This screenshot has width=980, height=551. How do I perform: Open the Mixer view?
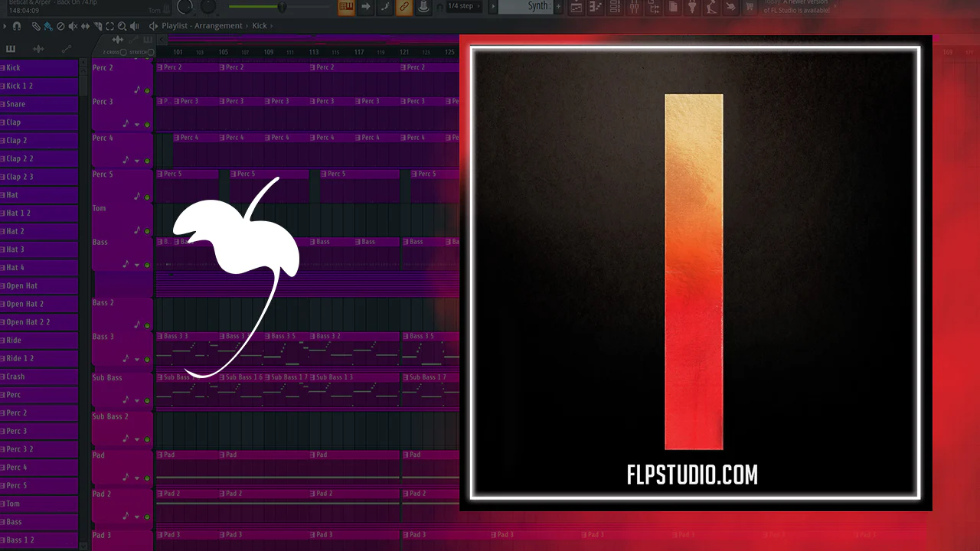tap(634, 7)
